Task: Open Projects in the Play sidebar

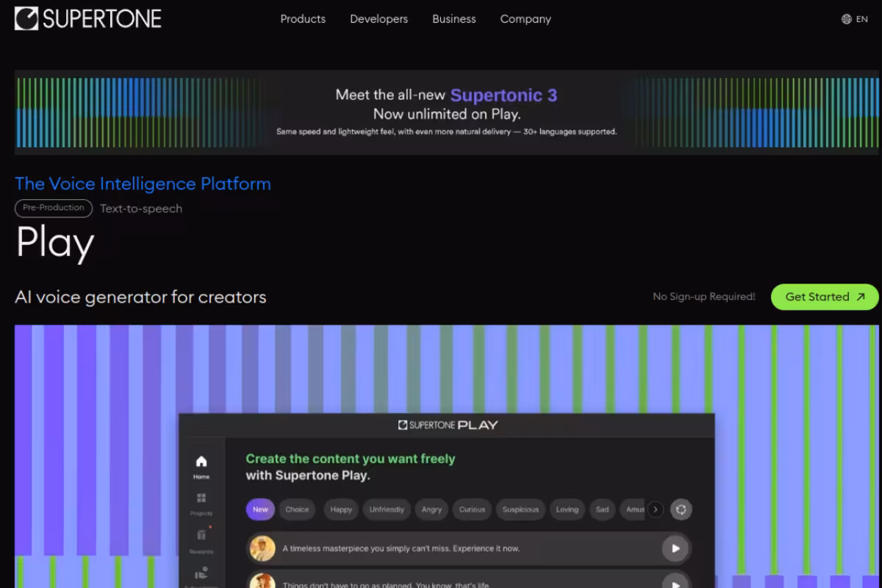Action: click(x=201, y=504)
